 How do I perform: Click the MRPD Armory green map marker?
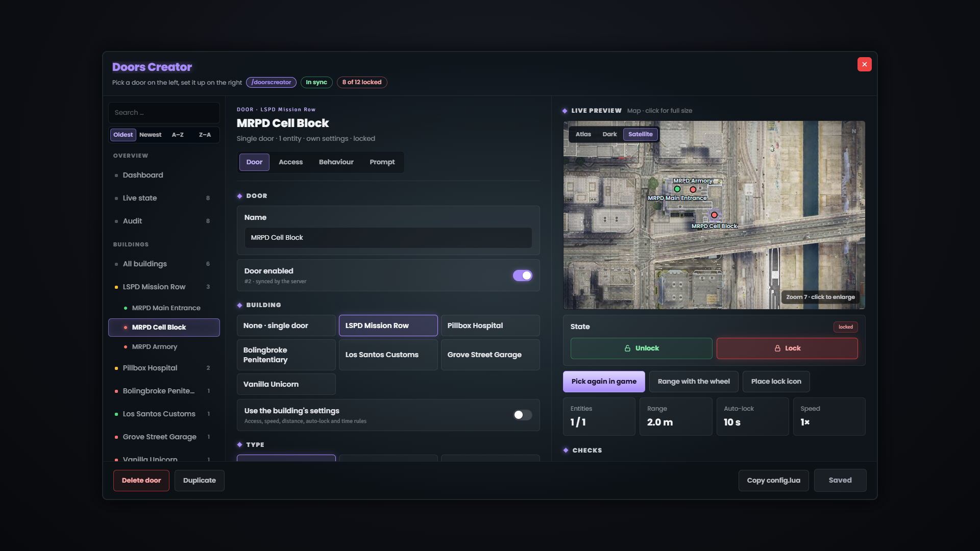pos(677,189)
